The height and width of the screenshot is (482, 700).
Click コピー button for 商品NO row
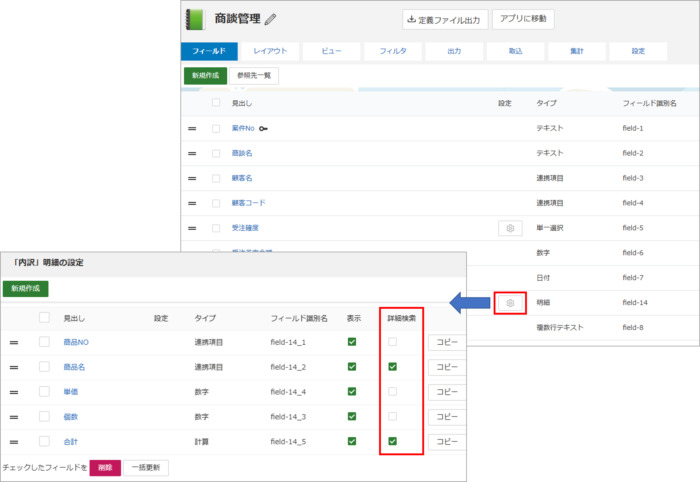coord(447,342)
